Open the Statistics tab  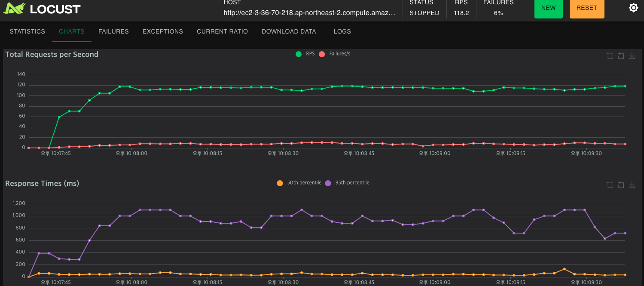tap(27, 31)
